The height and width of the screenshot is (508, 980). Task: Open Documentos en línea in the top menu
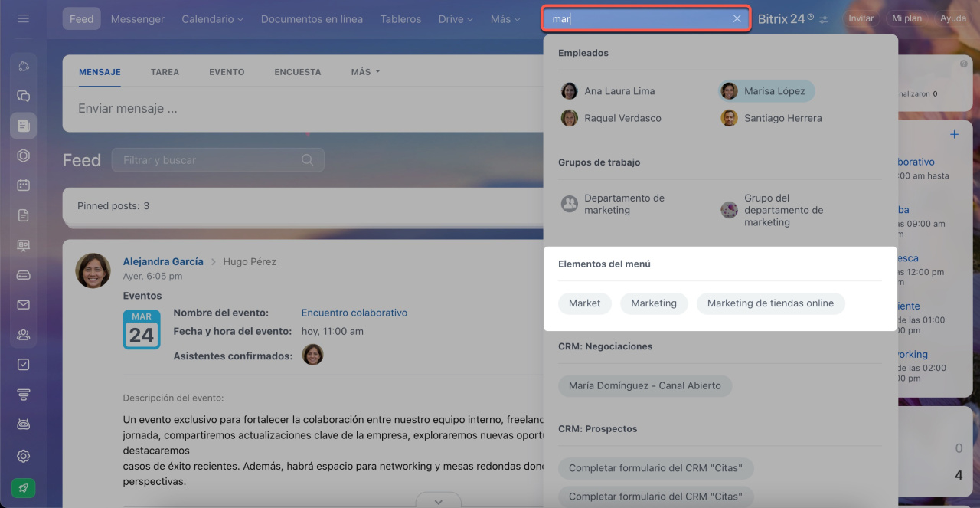click(x=312, y=19)
